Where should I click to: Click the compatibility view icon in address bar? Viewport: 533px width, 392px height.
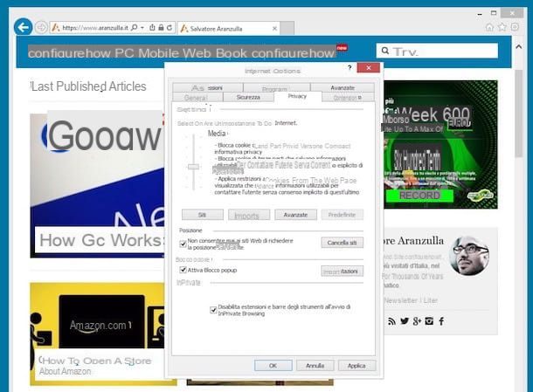coord(153,28)
